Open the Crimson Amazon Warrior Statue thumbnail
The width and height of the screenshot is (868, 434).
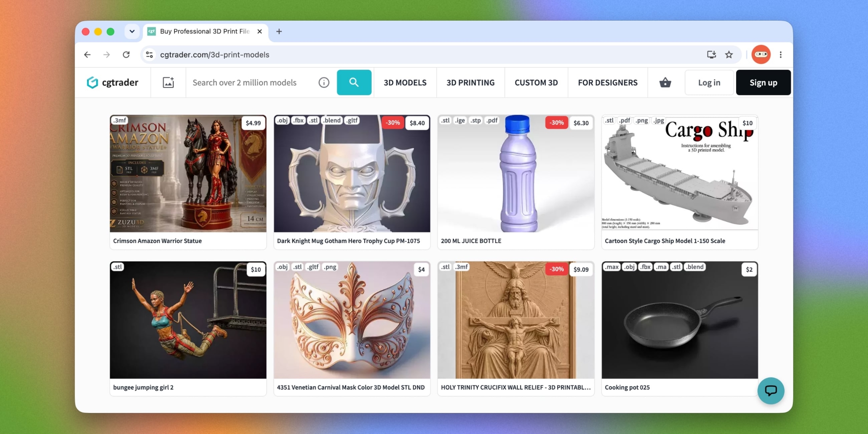point(188,174)
